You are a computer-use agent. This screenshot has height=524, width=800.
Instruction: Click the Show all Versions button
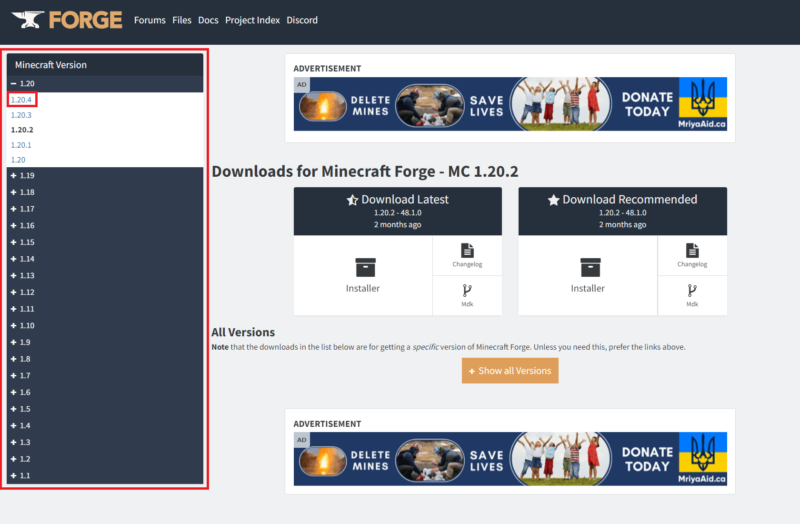[510, 371]
